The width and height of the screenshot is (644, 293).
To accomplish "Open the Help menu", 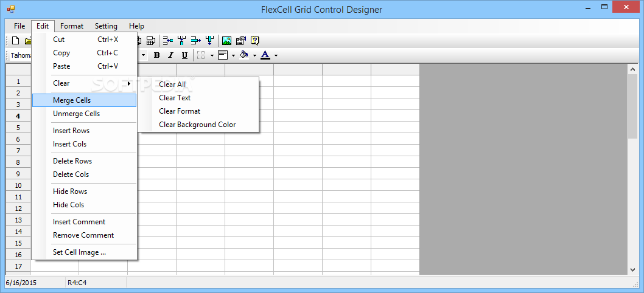I will click(x=136, y=26).
